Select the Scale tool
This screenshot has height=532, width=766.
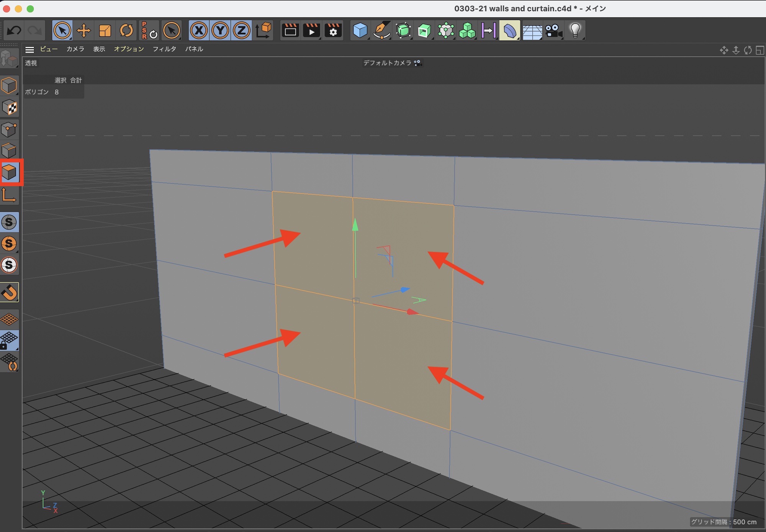(x=105, y=31)
